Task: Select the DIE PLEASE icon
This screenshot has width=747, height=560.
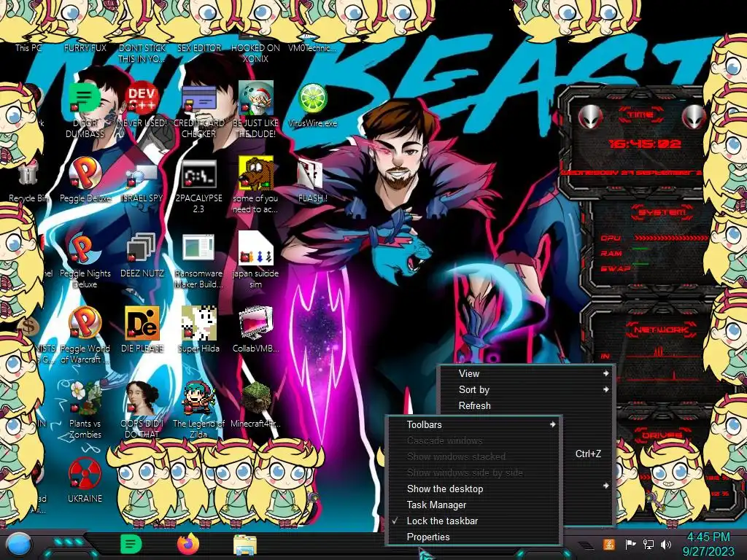Action: tap(142, 323)
